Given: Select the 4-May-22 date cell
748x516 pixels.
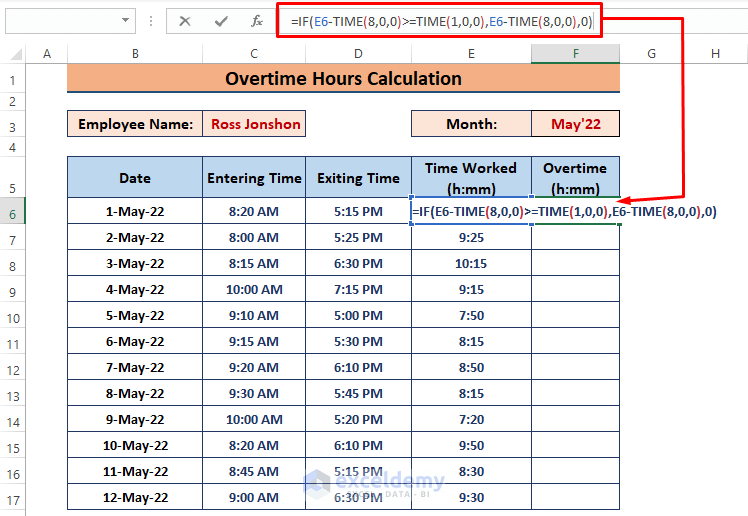Looking at the screenshot, I should coord(135,289).
